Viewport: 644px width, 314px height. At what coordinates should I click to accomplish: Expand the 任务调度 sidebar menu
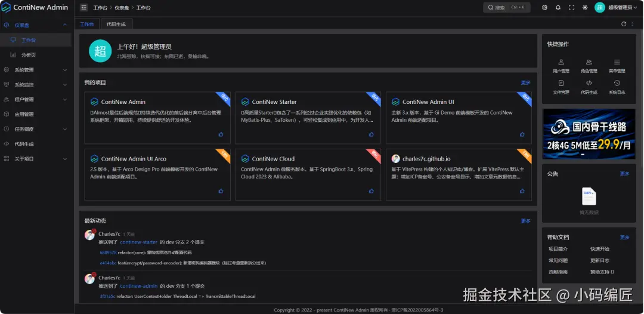click(35, 129)
